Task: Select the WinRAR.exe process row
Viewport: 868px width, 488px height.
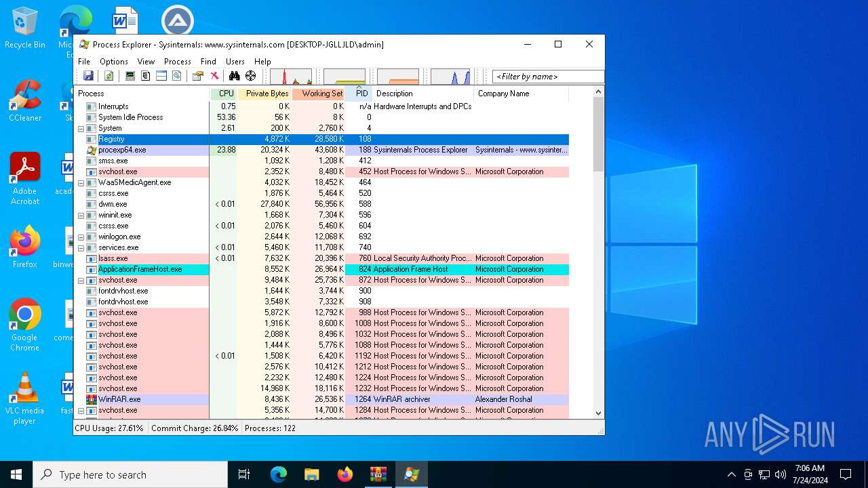Action: click(321, 399)
